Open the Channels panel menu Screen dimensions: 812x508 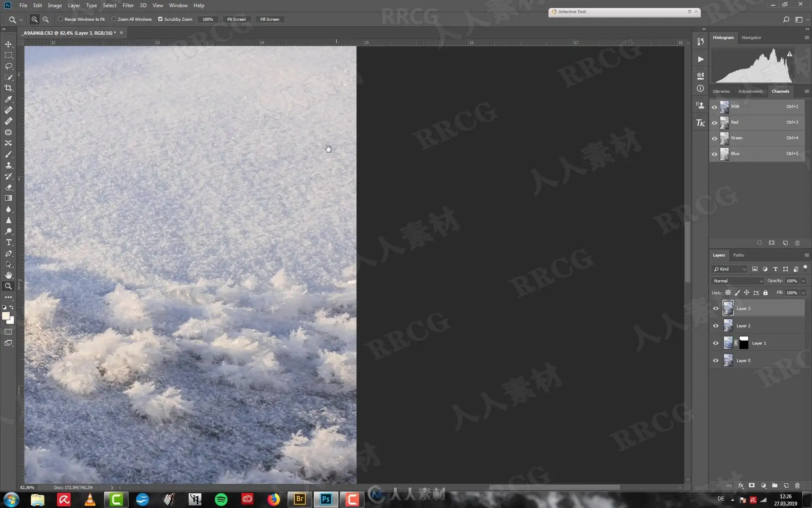click(807, 91)
